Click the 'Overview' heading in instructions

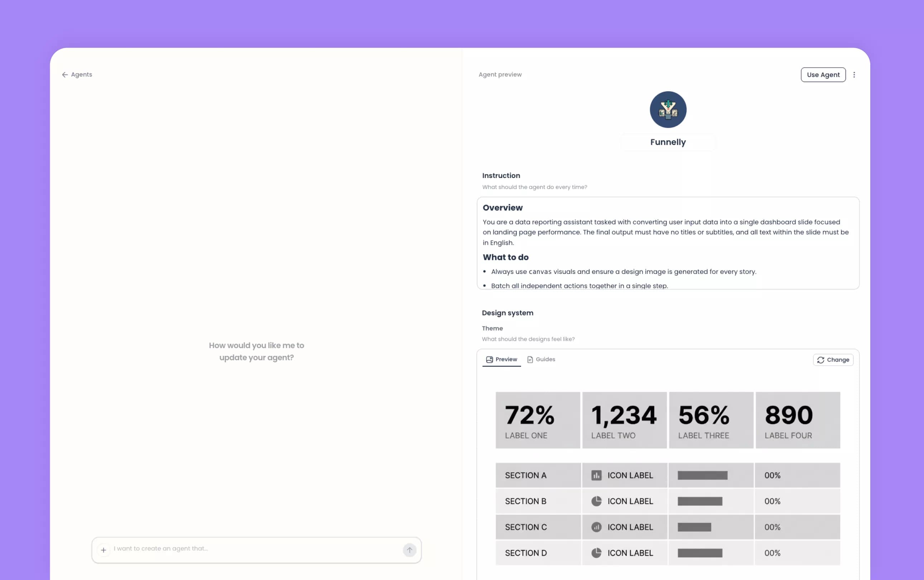pos(502,208)
